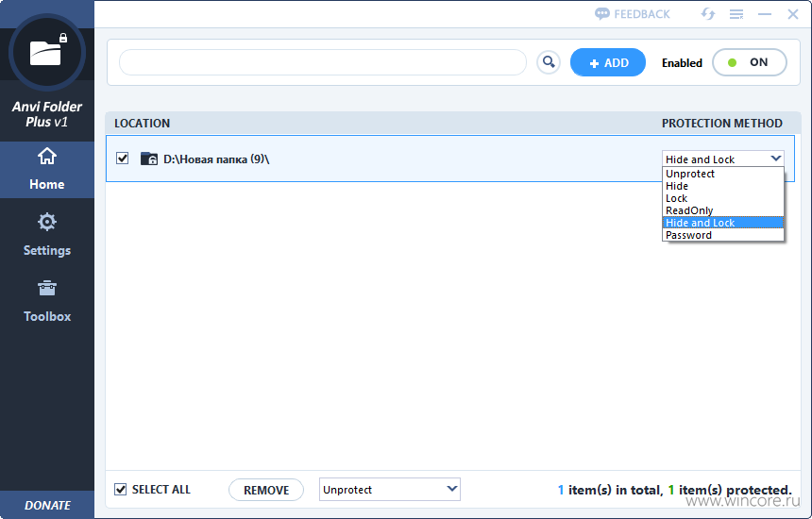812x519 pixels.
Task: Click the LOCATION column header
Action: pos(142,124)
